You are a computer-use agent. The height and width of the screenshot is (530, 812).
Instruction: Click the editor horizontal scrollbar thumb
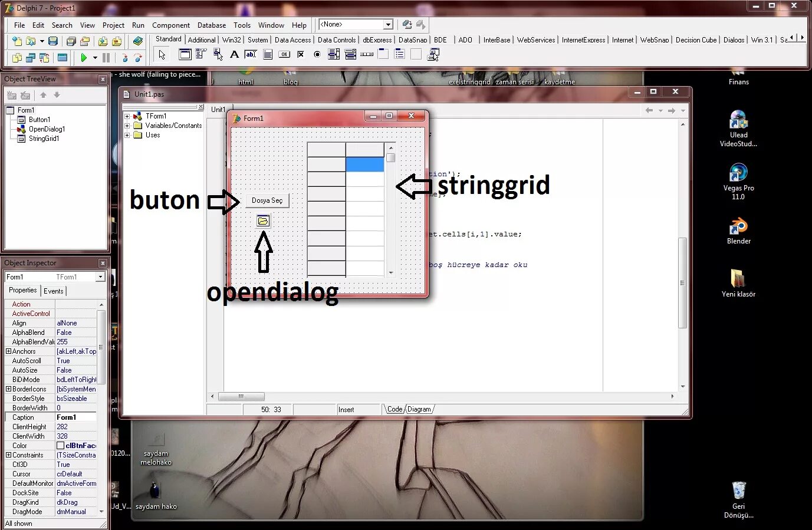pyautogui.click(x=241, y=396)
